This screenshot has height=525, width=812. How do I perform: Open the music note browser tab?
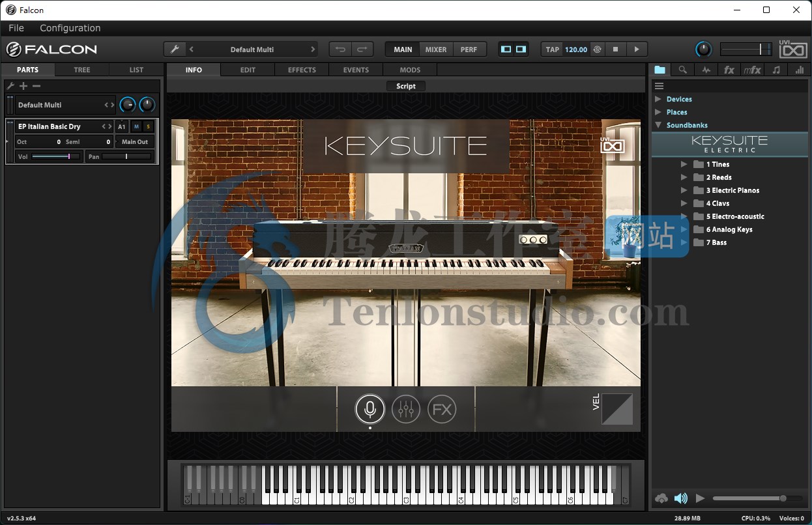coord(776,70)
